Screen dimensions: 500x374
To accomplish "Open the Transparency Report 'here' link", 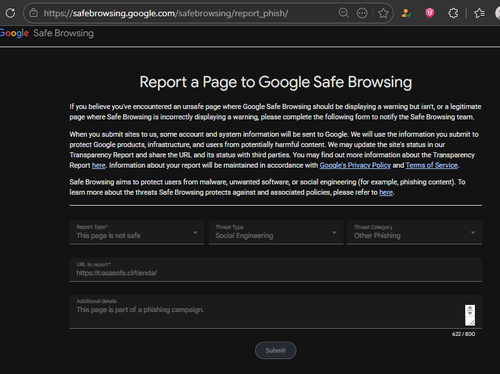I will pyautogui.click(x=99, y=165).
